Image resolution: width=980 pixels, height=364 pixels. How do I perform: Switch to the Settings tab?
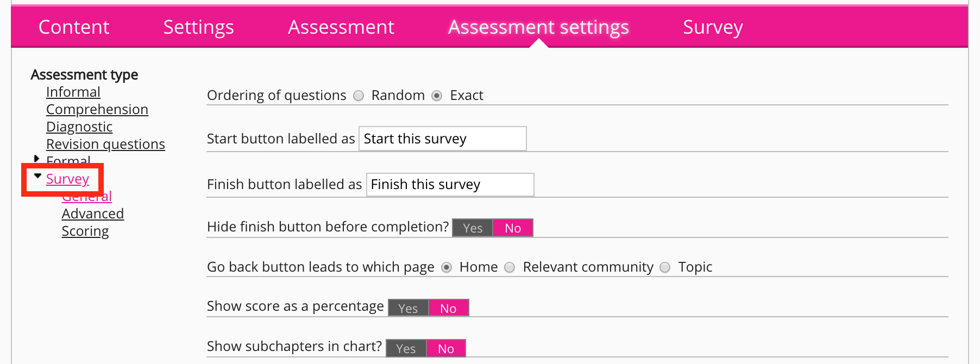(198, 27)
